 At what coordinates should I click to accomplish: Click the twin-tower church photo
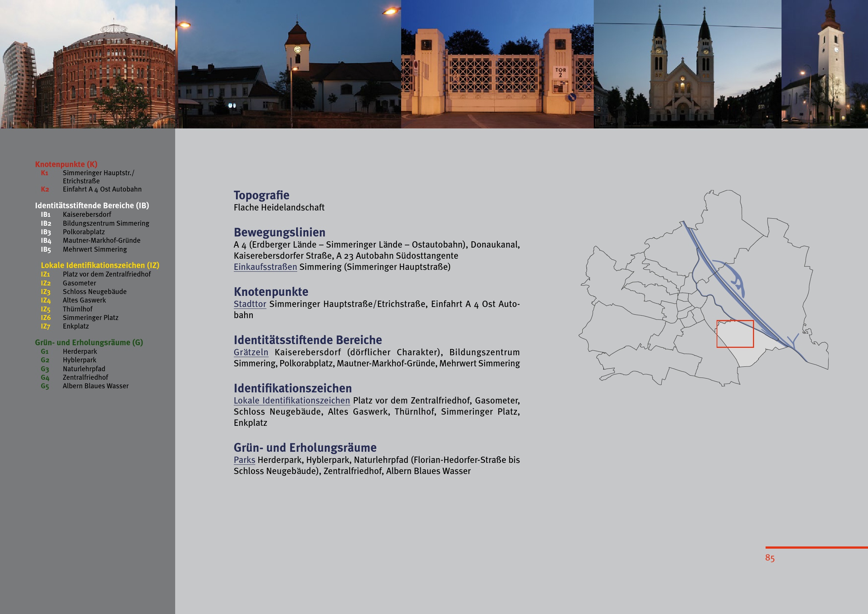coord(687,64)
